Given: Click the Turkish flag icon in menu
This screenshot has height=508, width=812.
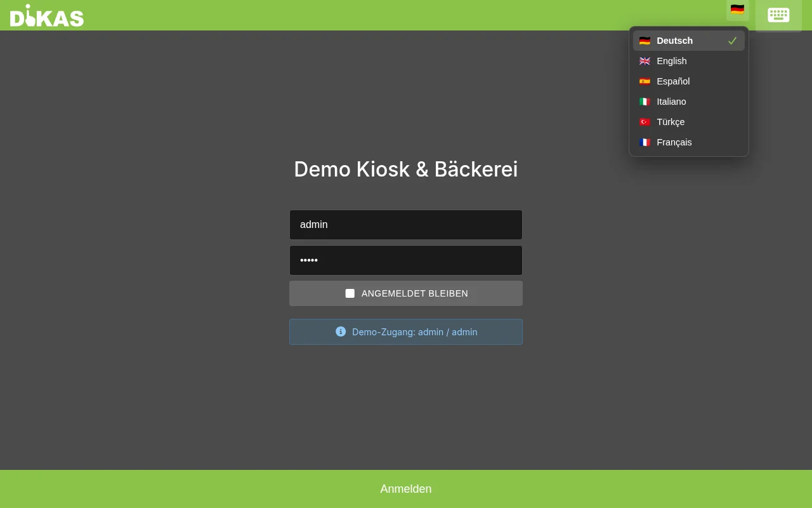Looking at the screenshot, I should pyautogui.click(x=645, y=122).
